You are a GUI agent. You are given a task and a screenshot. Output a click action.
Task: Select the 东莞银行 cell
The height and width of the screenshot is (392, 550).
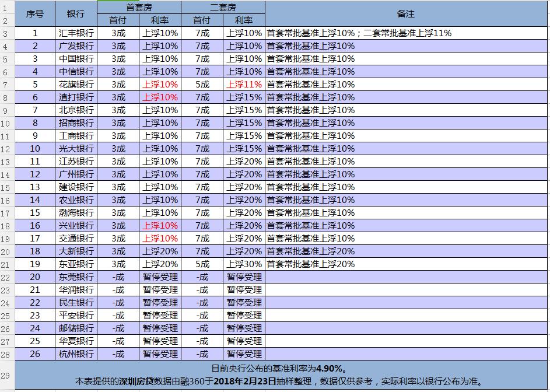coord(76,277)
